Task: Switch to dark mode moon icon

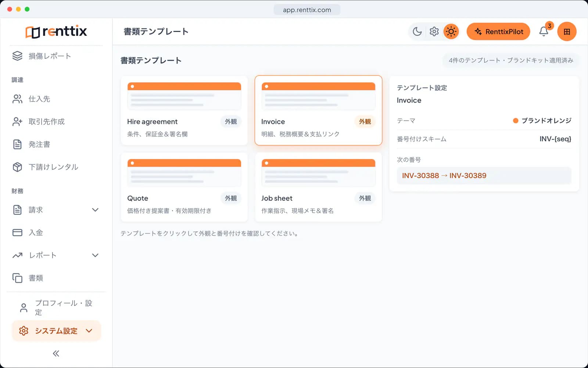Action: [417, 32]
